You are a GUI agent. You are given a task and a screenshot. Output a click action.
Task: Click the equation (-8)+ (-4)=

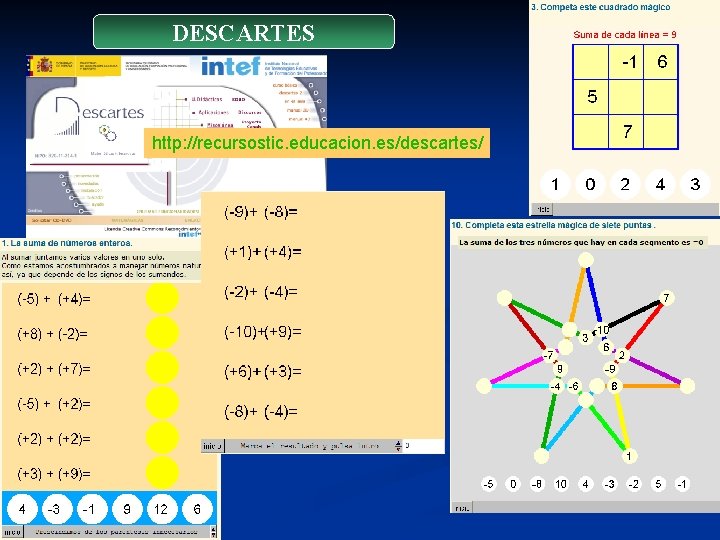coord(261,411)
